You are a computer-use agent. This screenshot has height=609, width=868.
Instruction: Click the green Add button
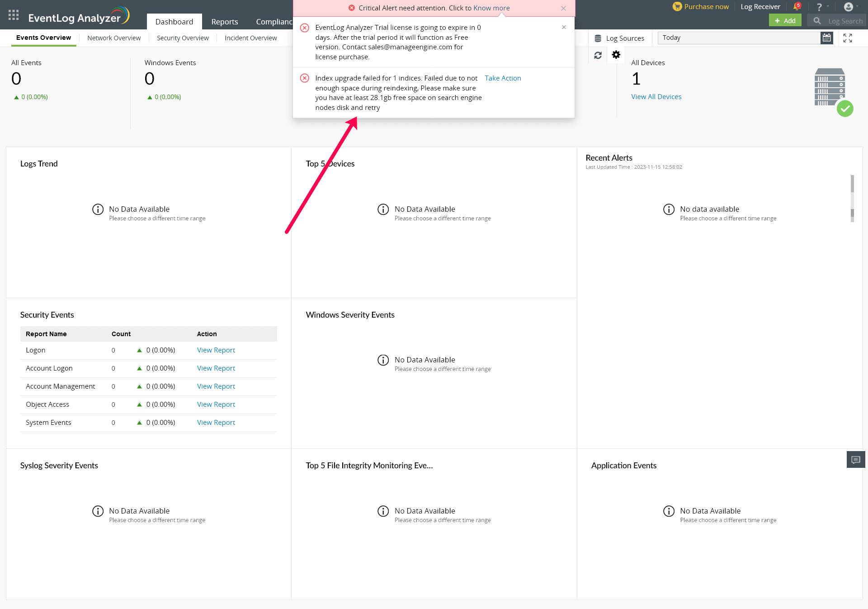point(785,20)
